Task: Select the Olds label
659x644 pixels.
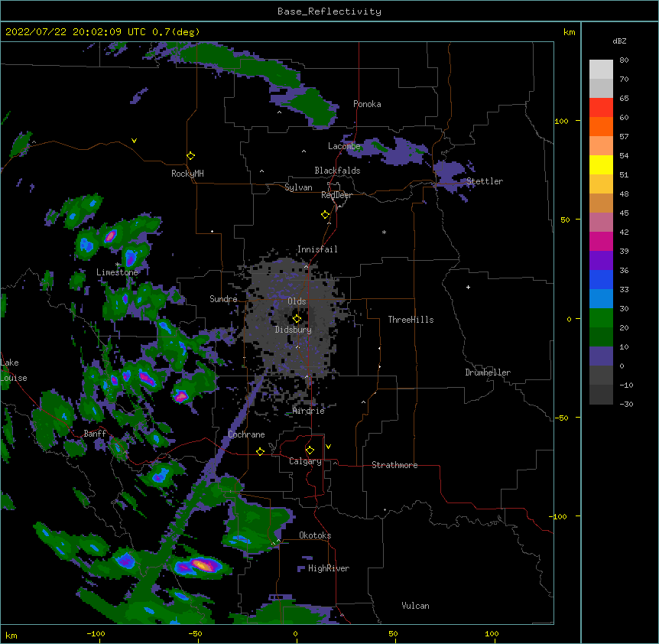Action: [x=297, y=301]
